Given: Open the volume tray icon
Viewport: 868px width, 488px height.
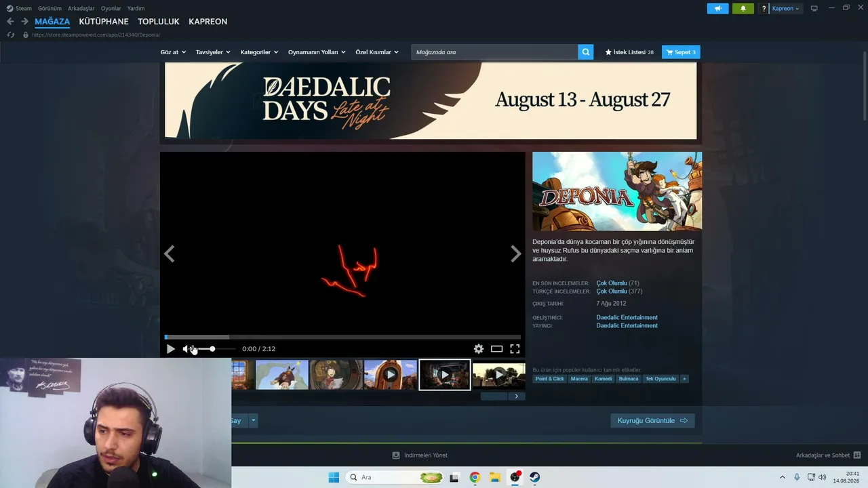Looking at the screenshot, I should [x=823, y=477].
